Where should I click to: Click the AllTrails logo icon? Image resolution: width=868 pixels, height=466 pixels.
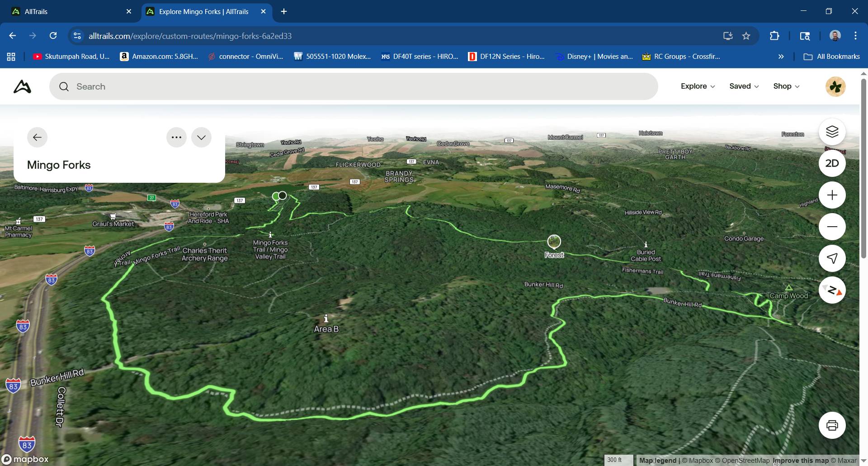pyautogui.click(x=22, y=86)
